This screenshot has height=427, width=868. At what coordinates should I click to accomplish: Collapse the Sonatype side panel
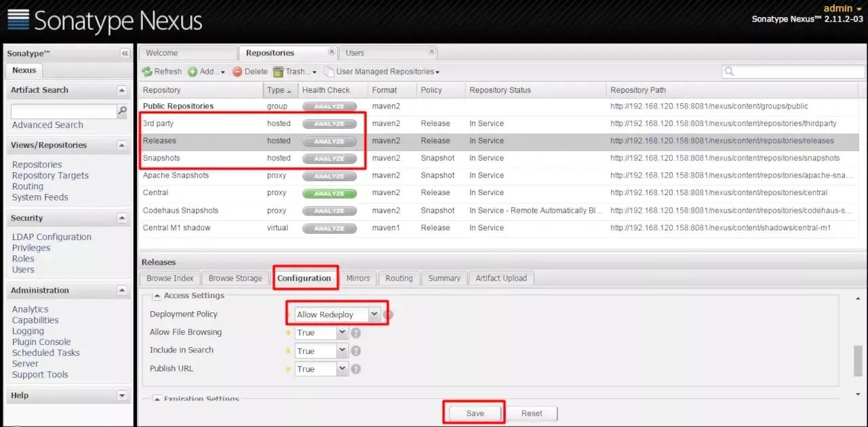pyautogui.click(x=125, y=53)
